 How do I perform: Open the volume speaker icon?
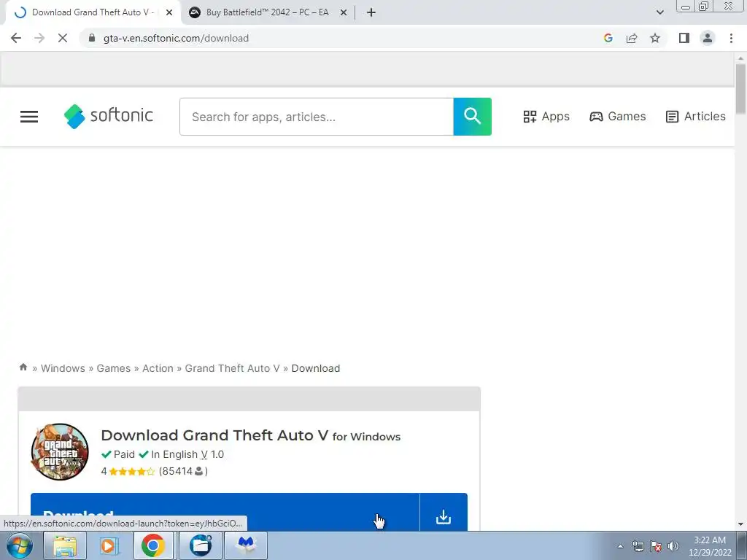pyautogui.click(x=673, y=546)
